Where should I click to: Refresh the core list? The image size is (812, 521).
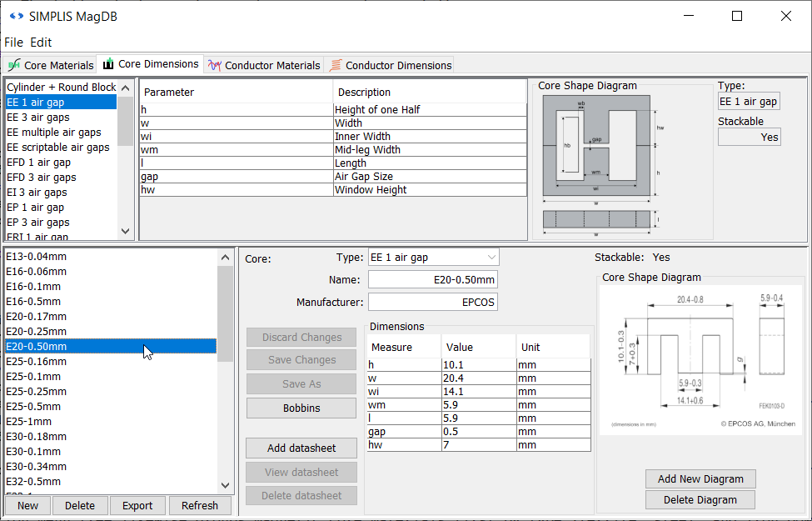point(200,505)
